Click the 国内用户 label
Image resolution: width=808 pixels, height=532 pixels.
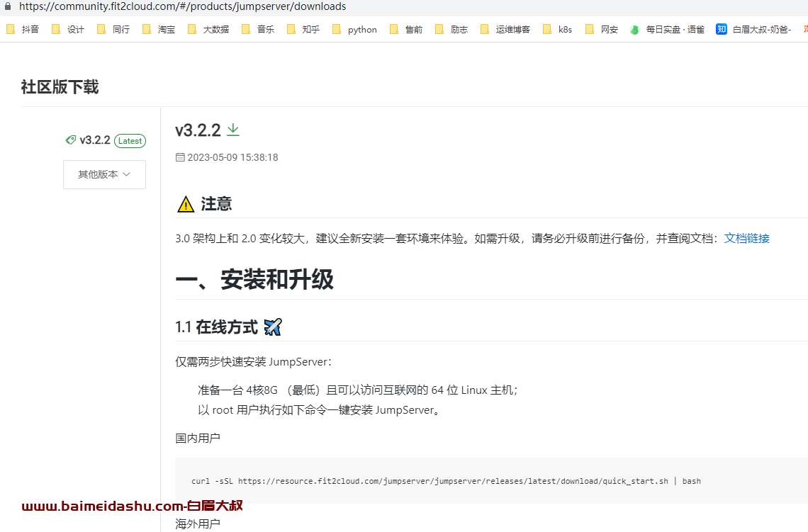[x=198, y=438]
